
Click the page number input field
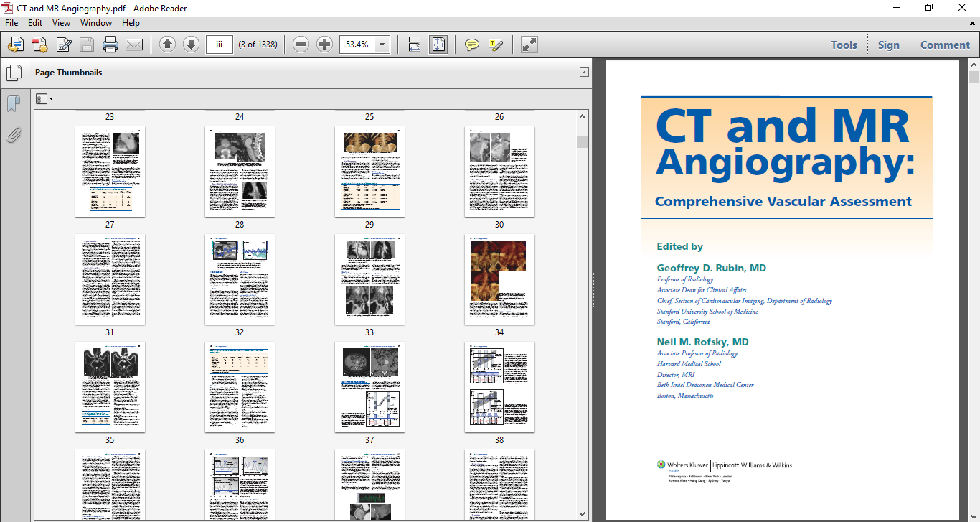(220, 45)
